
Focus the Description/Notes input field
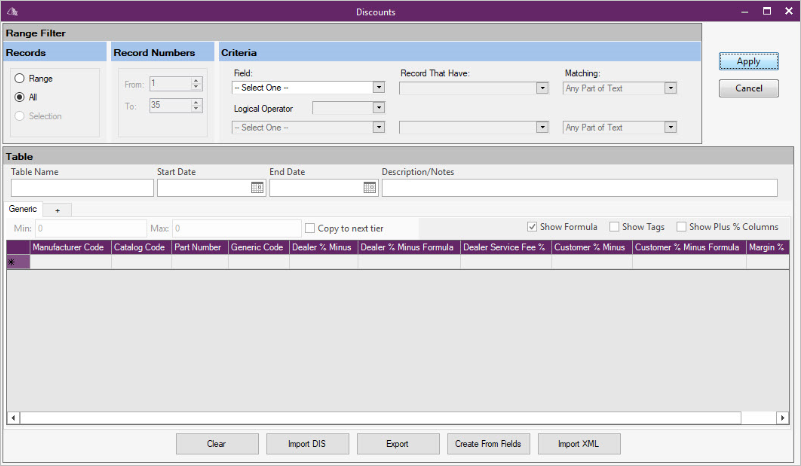point(580,188)
